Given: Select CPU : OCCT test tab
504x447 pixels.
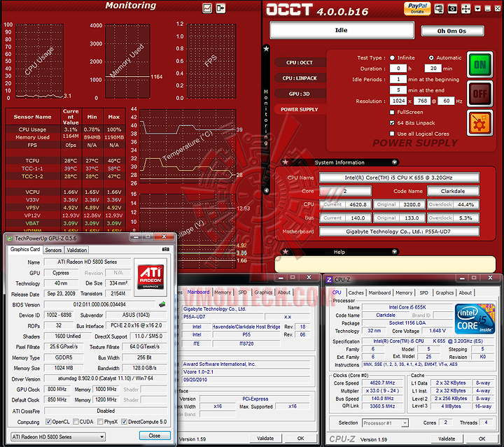Looking at the screenshot, I should click(300, 63).
